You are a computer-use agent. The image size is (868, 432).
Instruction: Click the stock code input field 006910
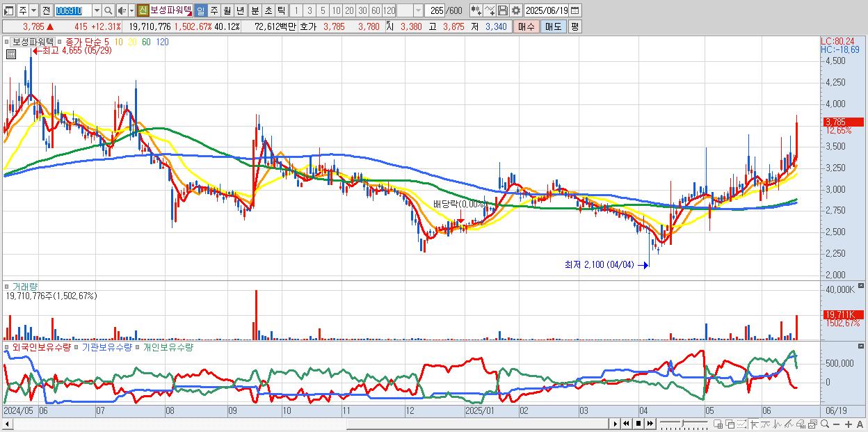point(73,10)
